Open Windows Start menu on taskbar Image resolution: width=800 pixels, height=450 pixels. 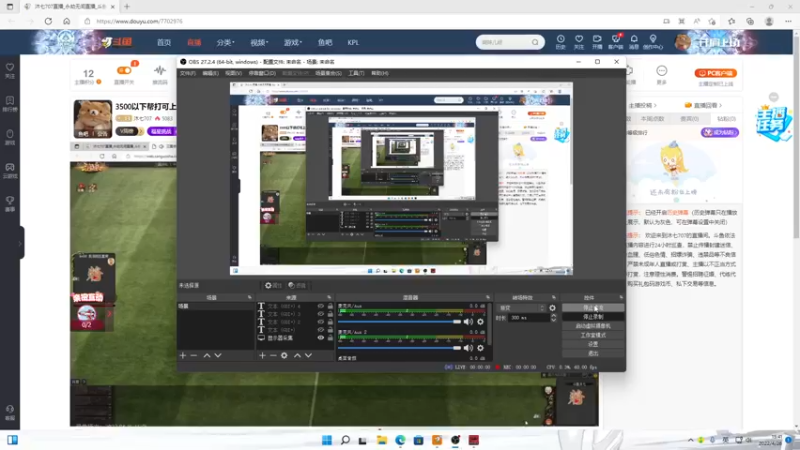(x=327, y=440)
